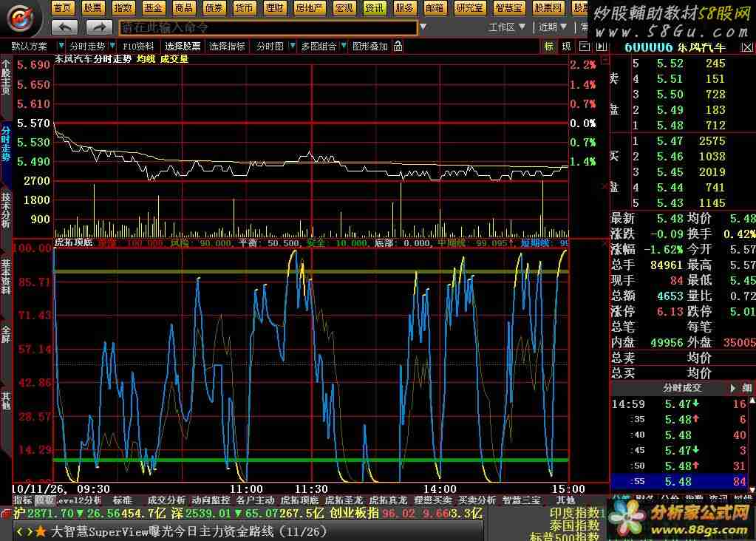Toggle the 标 indicator button
Image resolution: width=756 pixels, height=541 pixels.
548,47
